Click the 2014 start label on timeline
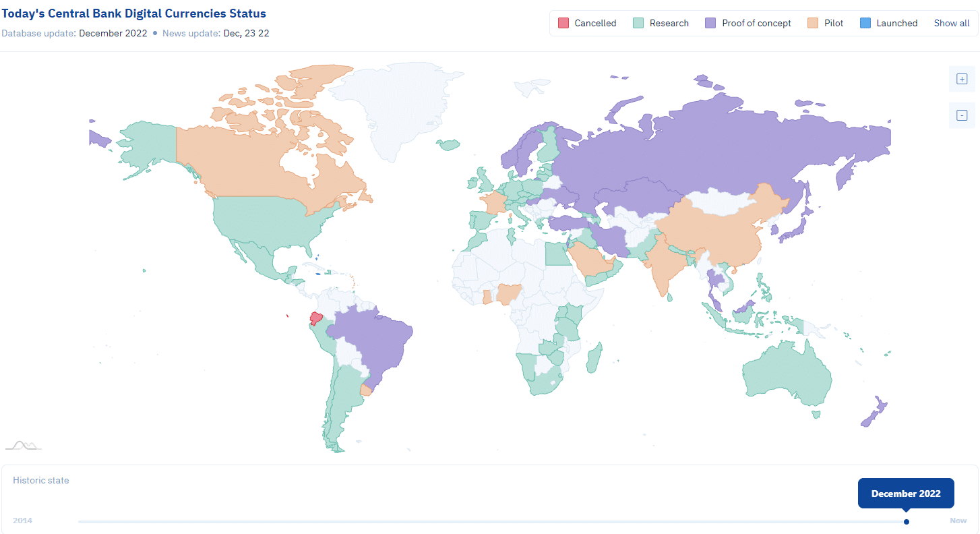The image size is (980, 534). 22,521
